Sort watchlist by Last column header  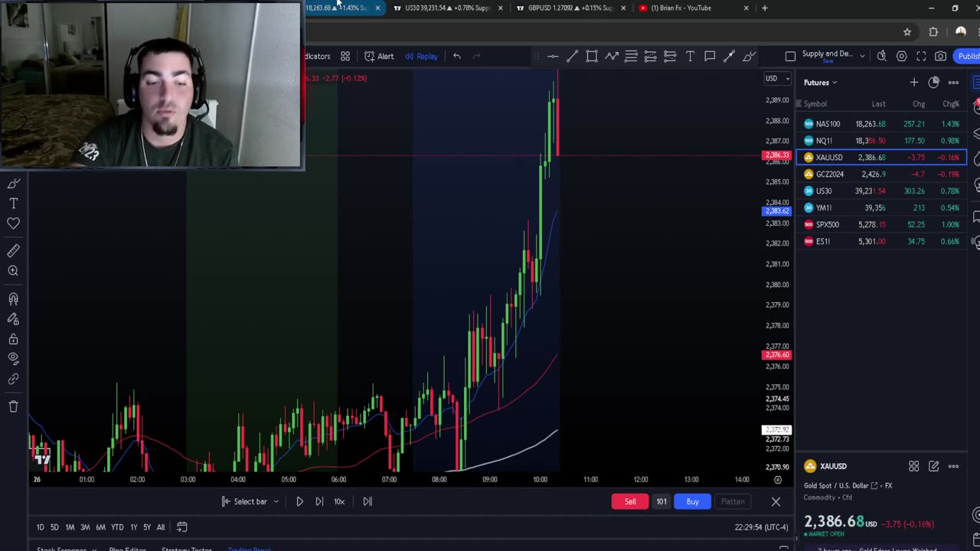[878, 104]
